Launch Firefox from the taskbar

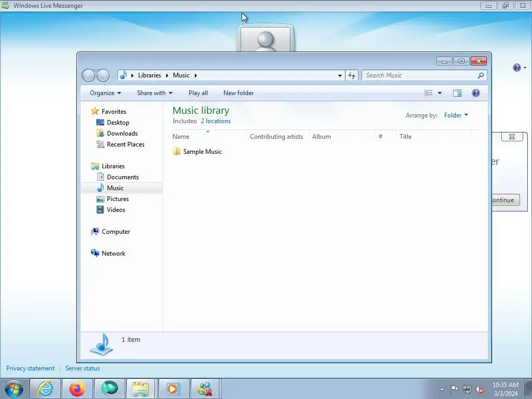[x=77, y=389]
